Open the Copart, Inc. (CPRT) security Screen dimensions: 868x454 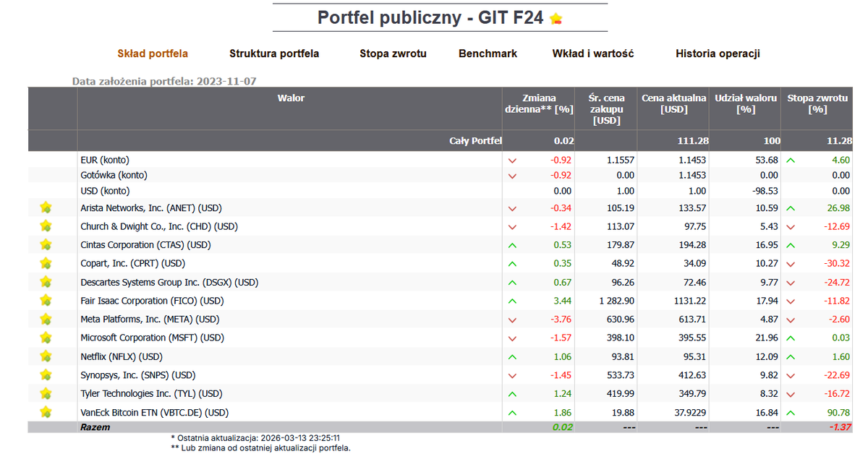click(x=132, y=263)
